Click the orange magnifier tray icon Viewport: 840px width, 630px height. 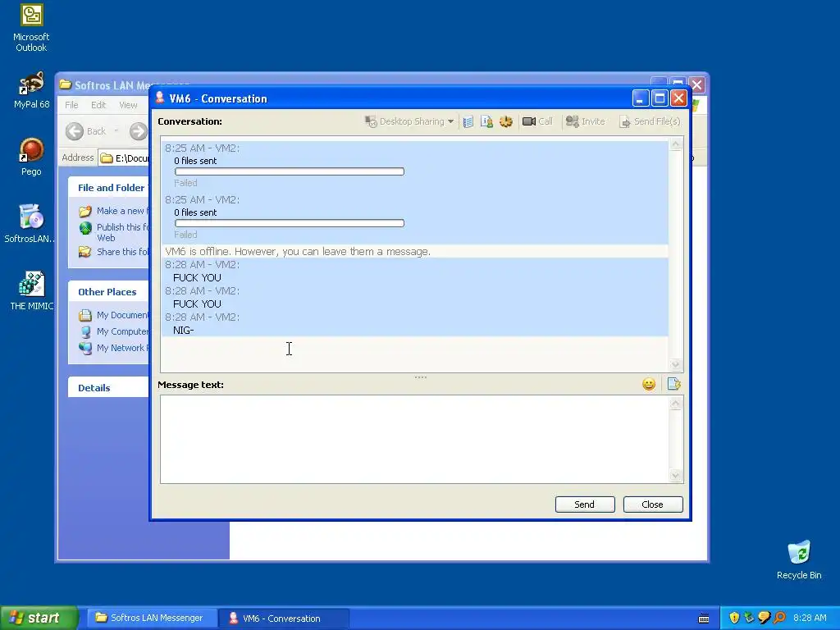point(779,619)
